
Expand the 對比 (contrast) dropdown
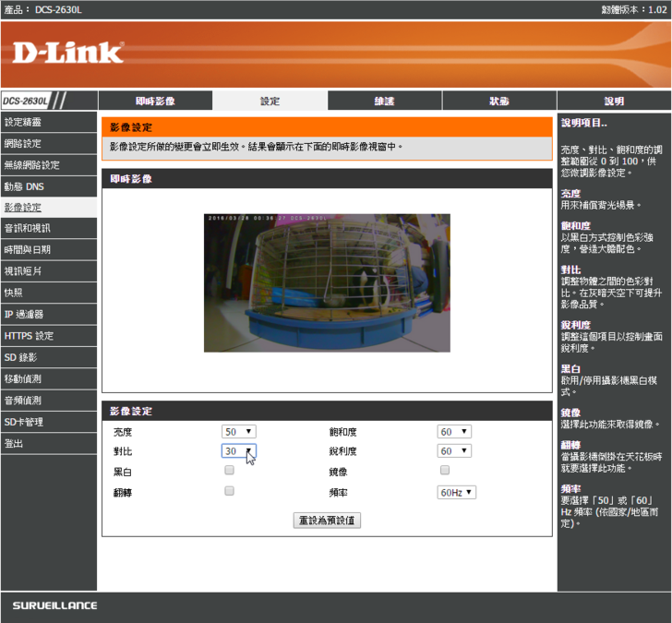coord(238,451)
